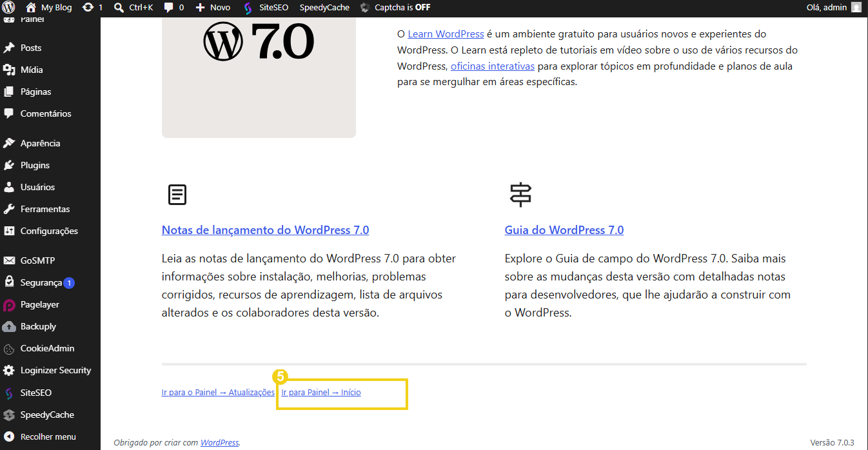The image size is (868, 450).
Task: Open the Olá, admin account menu
Action: click(x=834, y=8)
